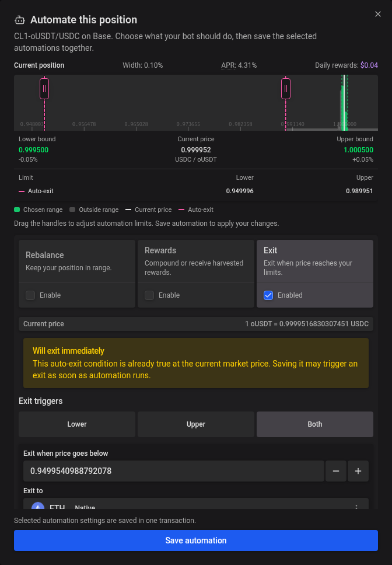Click the white current price marker on the chart
This screenshot has width=392, height=565.
pyautogui.click(x=344, y=103)
